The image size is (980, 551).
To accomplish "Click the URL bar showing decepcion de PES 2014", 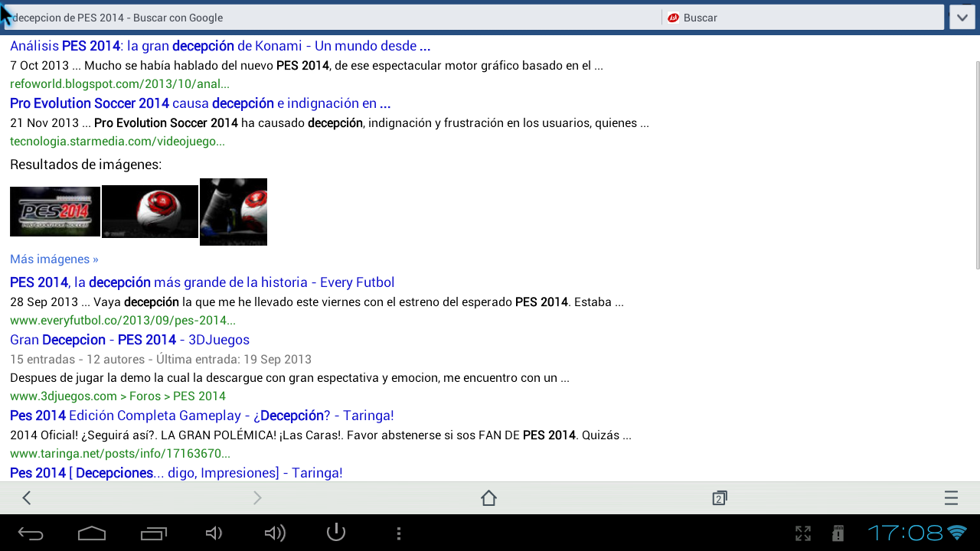I will pyautogui.click(x=334, y=18).
